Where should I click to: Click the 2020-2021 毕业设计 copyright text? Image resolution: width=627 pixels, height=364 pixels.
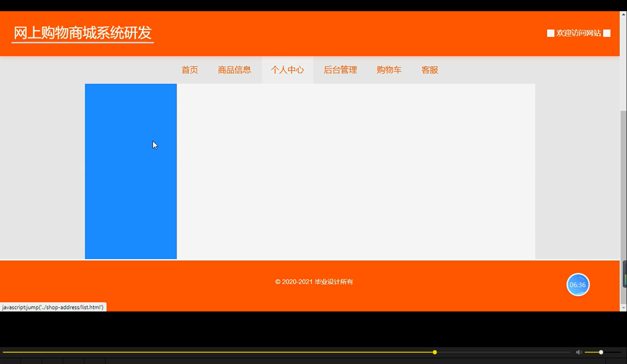pos(314,282)
